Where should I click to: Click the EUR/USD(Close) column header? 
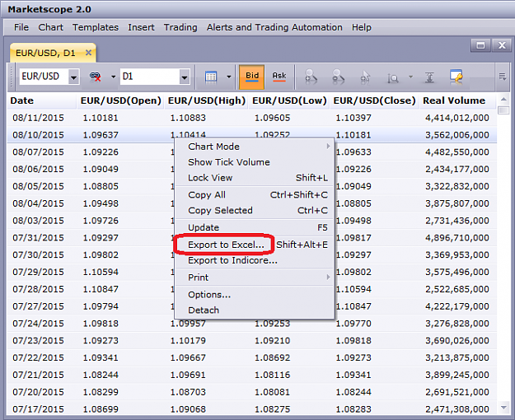coord(374,100)
